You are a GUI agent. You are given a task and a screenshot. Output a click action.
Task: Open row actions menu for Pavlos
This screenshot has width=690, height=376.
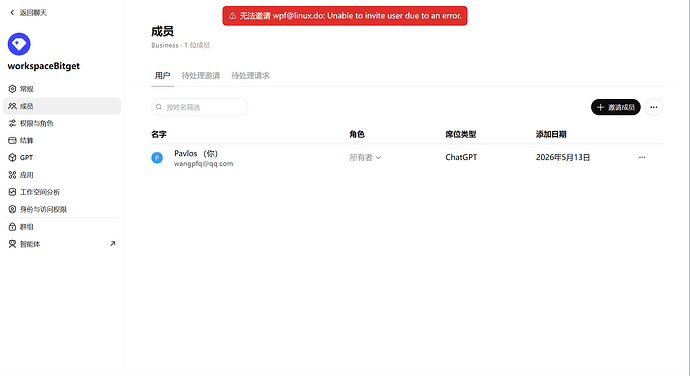[x=642, y=157]
